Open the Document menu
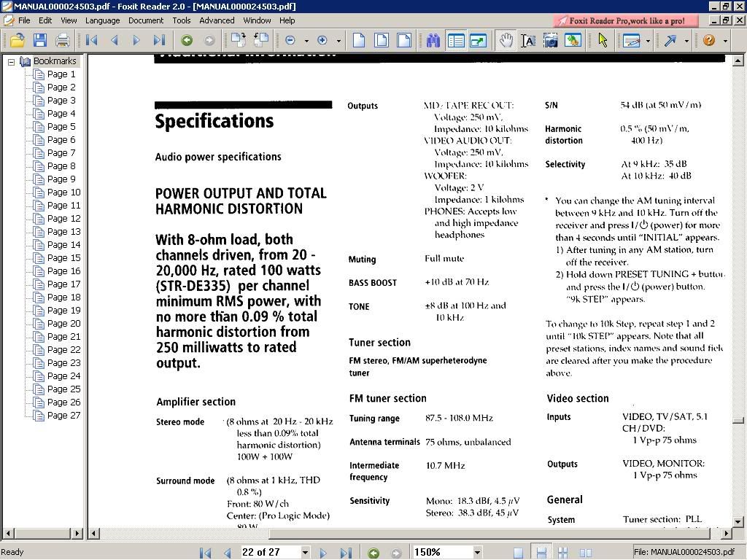This screenshot has width=747, height=560. click(146, 20)
